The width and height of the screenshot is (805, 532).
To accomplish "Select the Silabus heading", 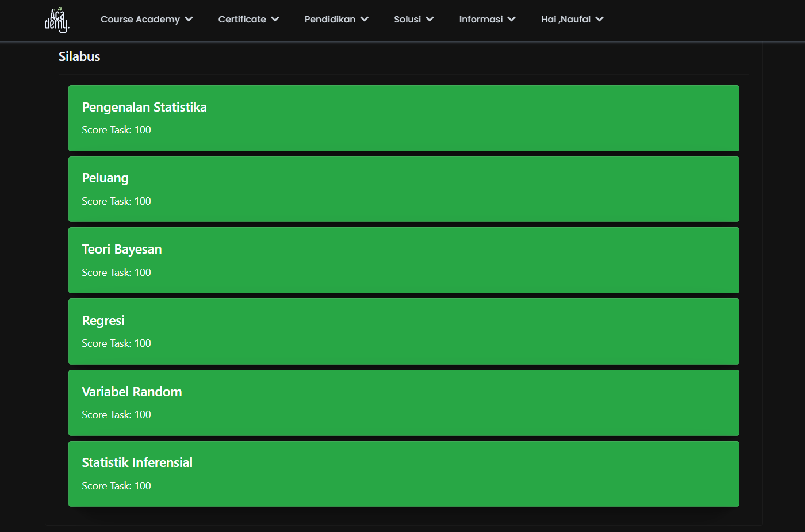I will [x=79, y=56].
